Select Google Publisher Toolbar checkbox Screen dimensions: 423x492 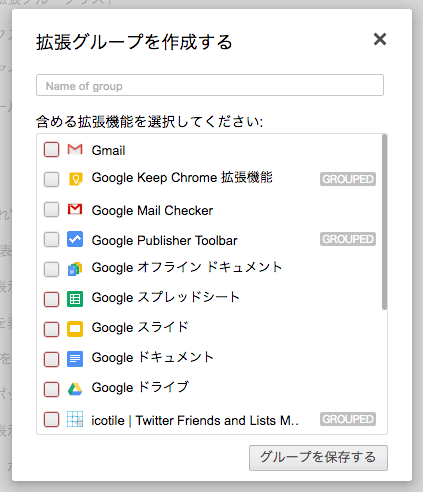point(51,239)
